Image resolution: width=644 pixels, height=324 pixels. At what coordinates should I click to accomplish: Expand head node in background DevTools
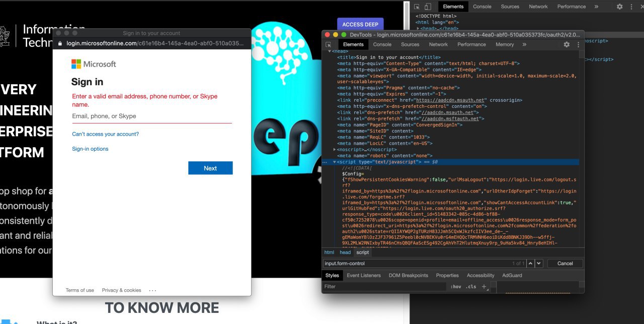[418, 28]
